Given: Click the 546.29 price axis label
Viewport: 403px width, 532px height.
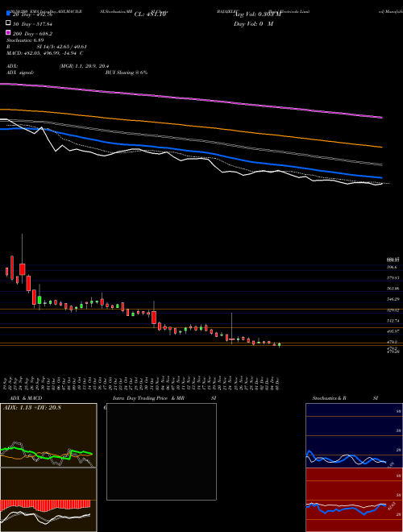Looking at the screenshot, I should click(393, 299).
